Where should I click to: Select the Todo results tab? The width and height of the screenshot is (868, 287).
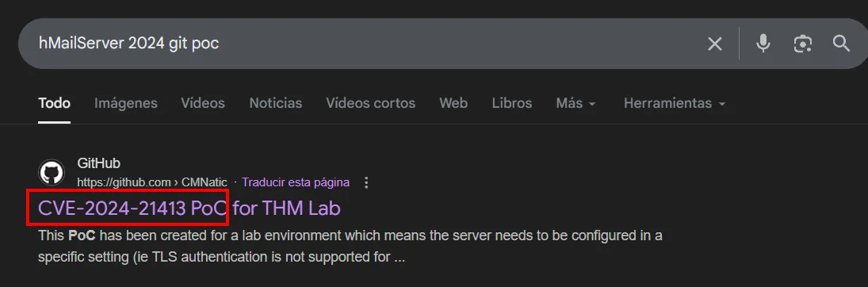coord(54,103)
